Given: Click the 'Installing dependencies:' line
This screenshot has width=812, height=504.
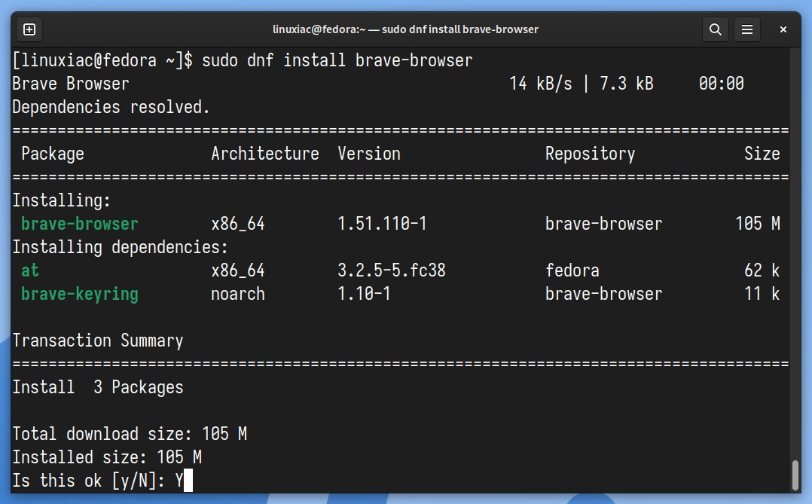Looking at the screenshot, I should (121, 247).
